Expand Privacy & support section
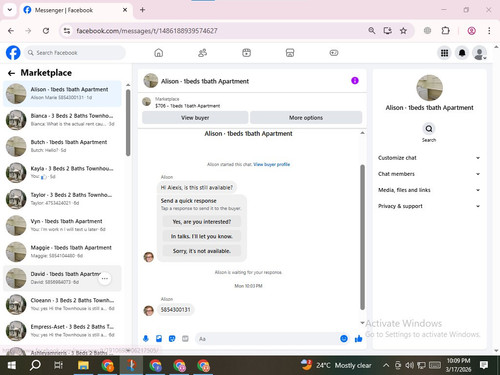 (429, 206)
